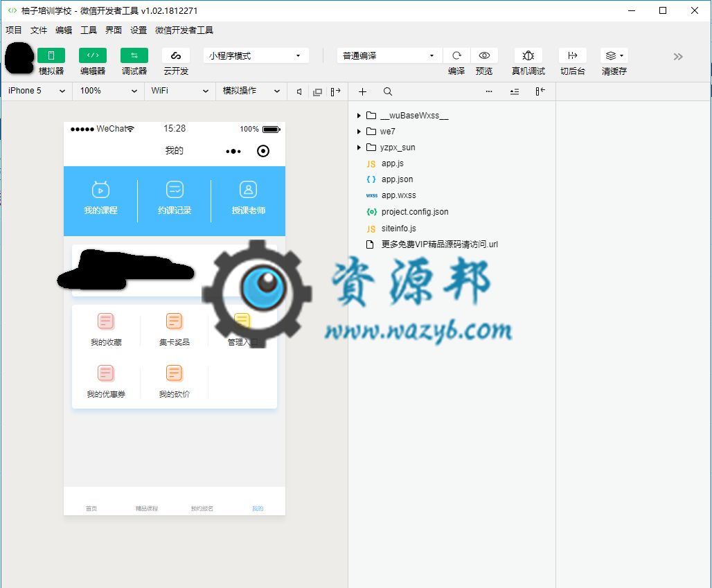Open the 普通编译 compile mode dropdown
The width and height of the screenshot is (712, 588).
(389, 56)
